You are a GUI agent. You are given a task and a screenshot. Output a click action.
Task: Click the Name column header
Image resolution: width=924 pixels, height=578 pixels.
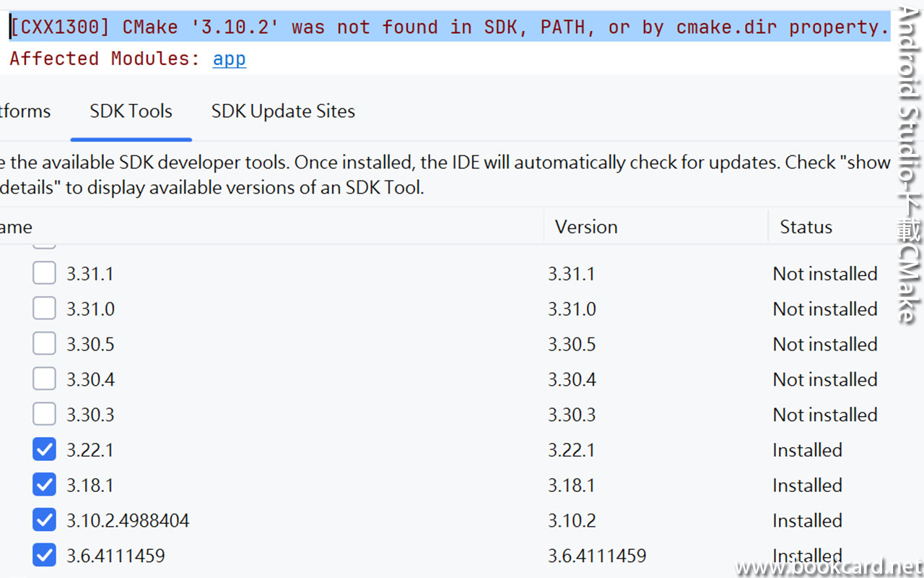(x=16, y=226)
